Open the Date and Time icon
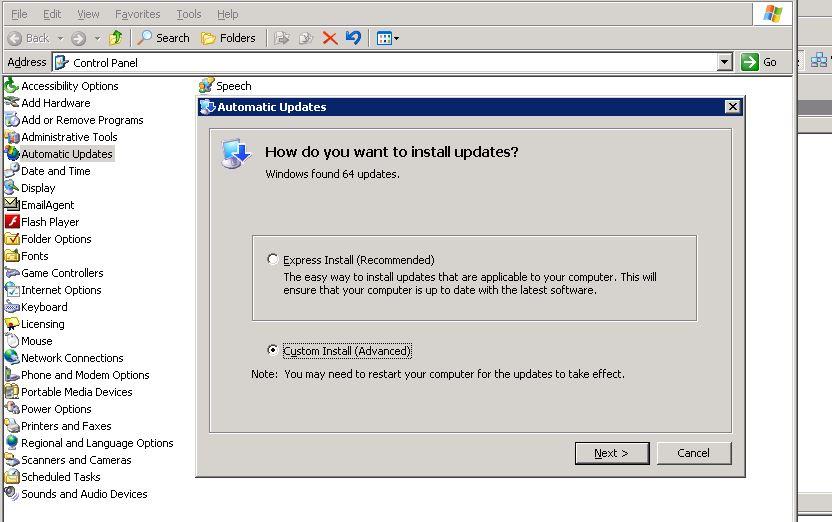Screen dimensions: 832x522 pos(12,171)
